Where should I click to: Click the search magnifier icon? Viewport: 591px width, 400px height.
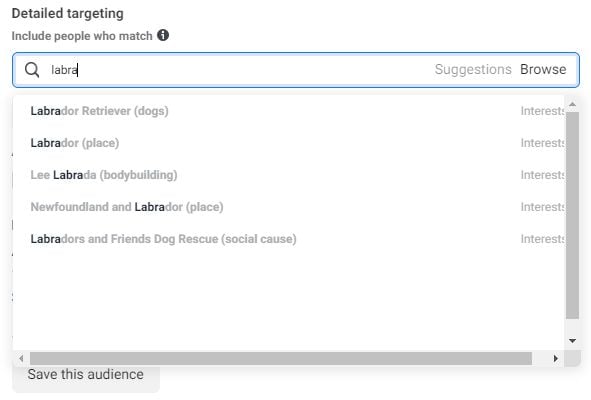coord(32,70)
